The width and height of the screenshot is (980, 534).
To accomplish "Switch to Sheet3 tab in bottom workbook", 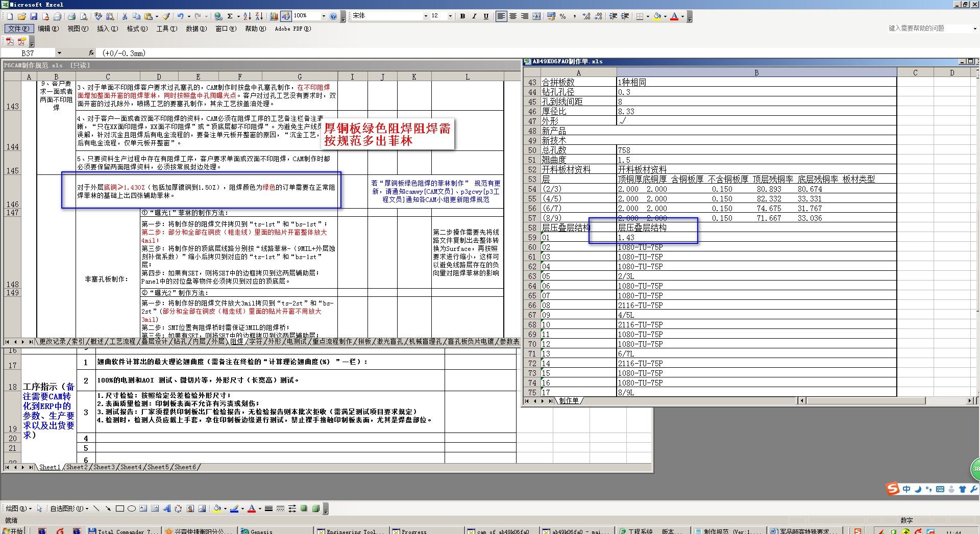I will 104,467.
